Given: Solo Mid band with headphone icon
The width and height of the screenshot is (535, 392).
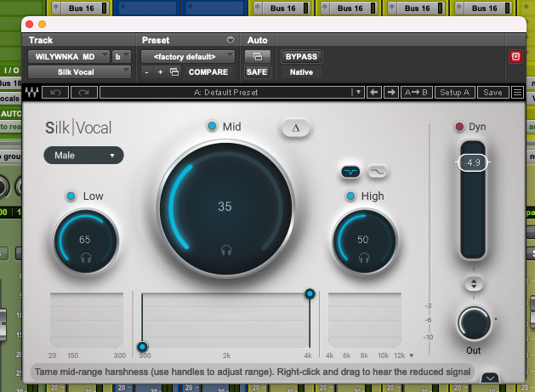Looking at the screenshot, I should 226,251.
